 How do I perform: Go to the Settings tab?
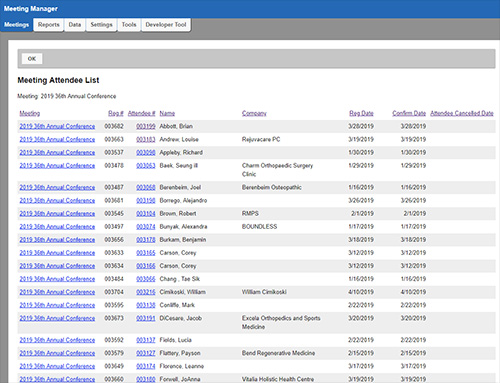[x=101, y=25]
